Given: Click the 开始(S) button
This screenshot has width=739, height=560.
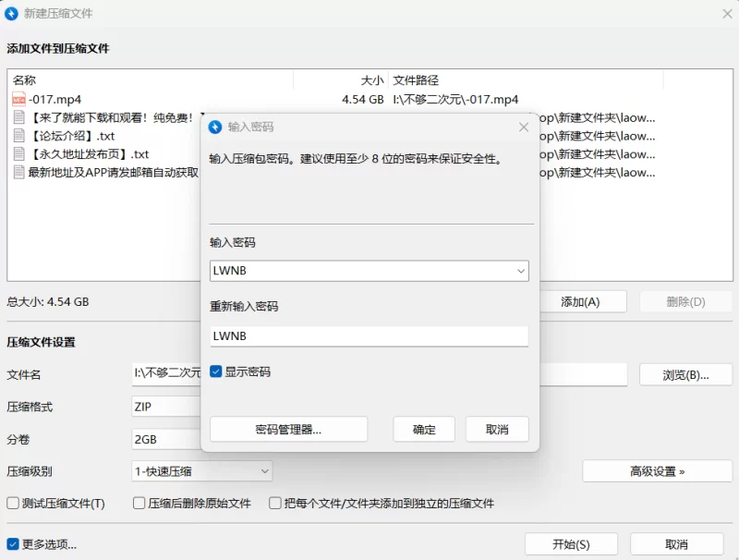Looking at the screenshot, I should (571, 544).
